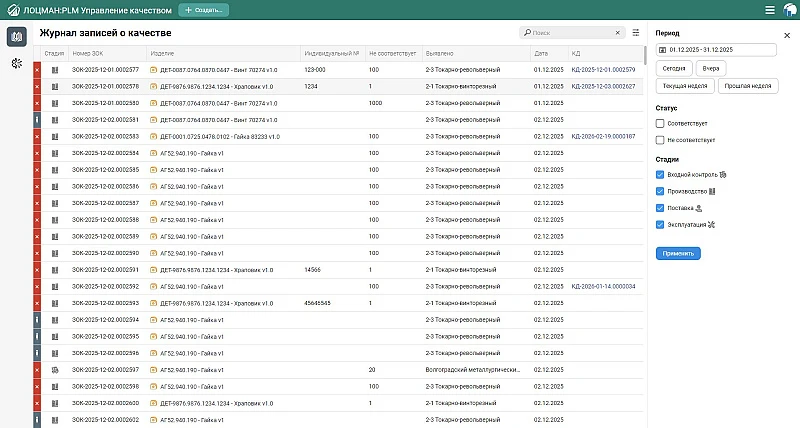Click calendar icon in period field
800x428 pixels.
pyautogui.click(x=662, y=50)
